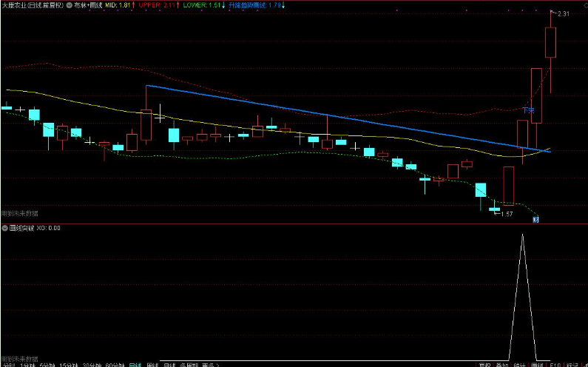Click the 统计 button in bottom bar
Screen dimensions: 588x367
pyautogui.click(x=519, y=365)
